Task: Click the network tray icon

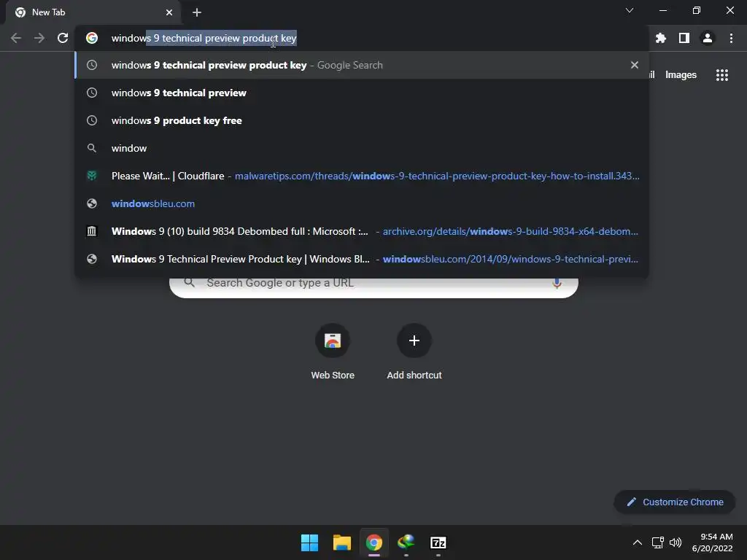Action: (x=658, y=542)
